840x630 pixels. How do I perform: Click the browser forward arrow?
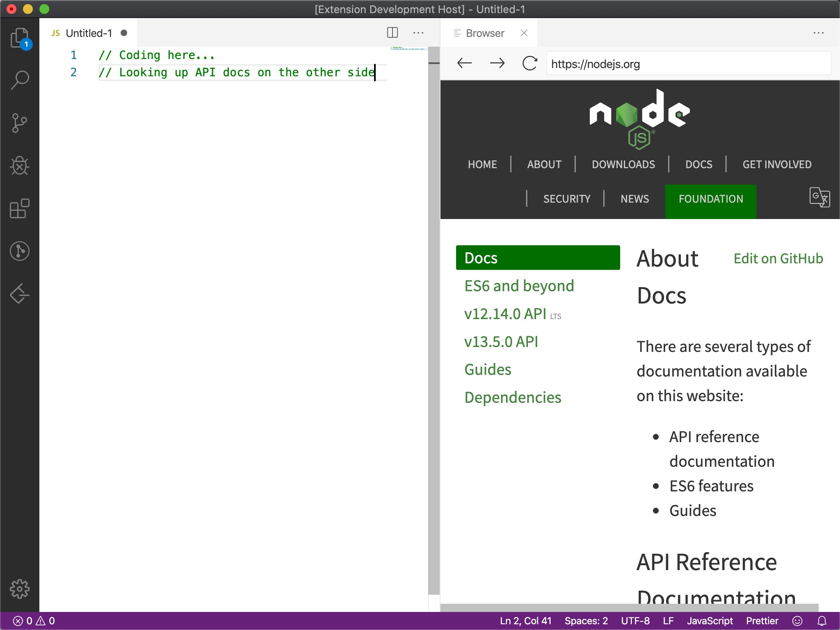pyautogui.click(x=497, y=64)
